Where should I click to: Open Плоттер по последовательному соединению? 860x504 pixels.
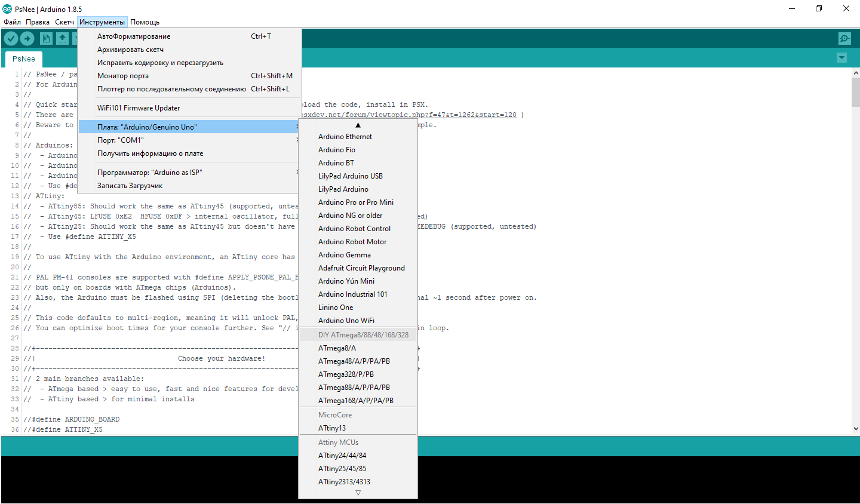pos(190,89)
